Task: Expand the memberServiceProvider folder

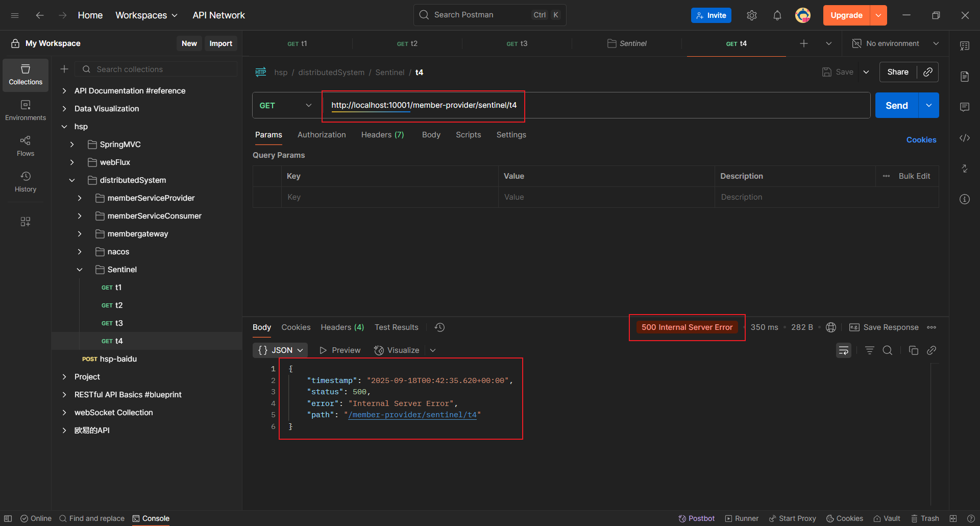Action: (80, 198)
